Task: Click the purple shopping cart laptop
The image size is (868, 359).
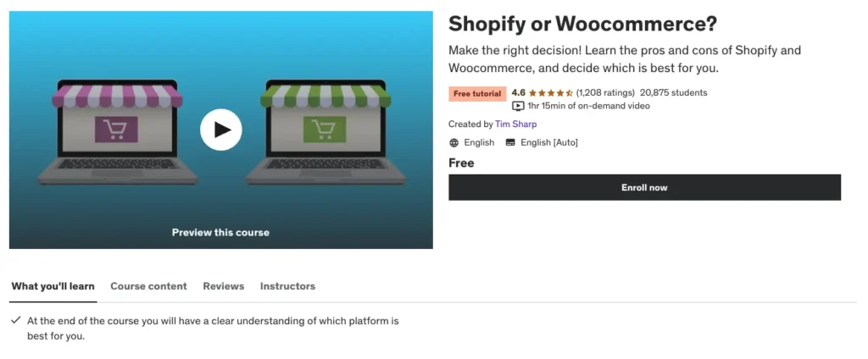Action: [116, 131]
